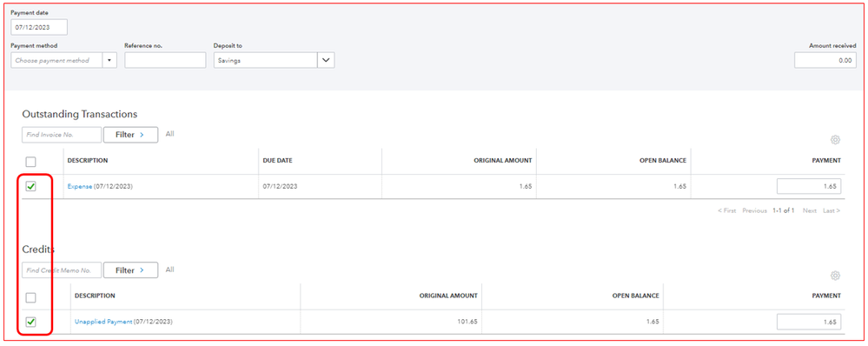Image resolution: width=868 pixels, height=346 pixels.
Task: Click the Amount received field
Action: click(x=825, y=60)
